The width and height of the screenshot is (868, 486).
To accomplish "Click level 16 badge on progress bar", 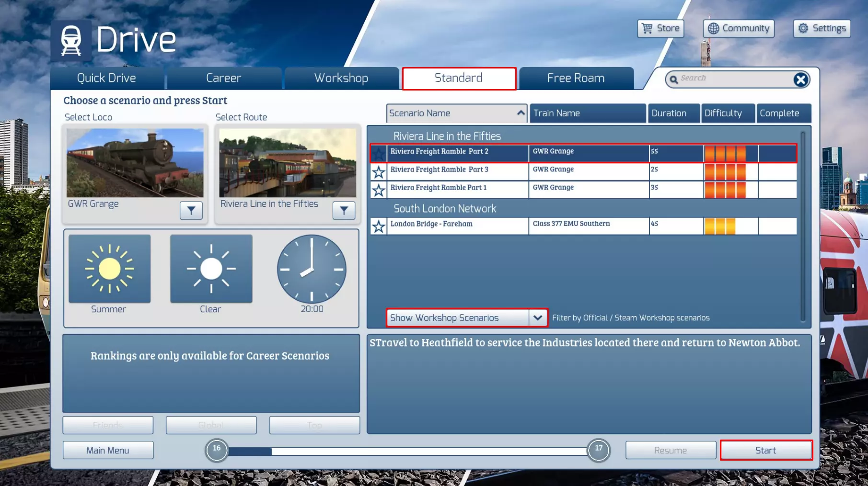I will click(x=217, y=450).
